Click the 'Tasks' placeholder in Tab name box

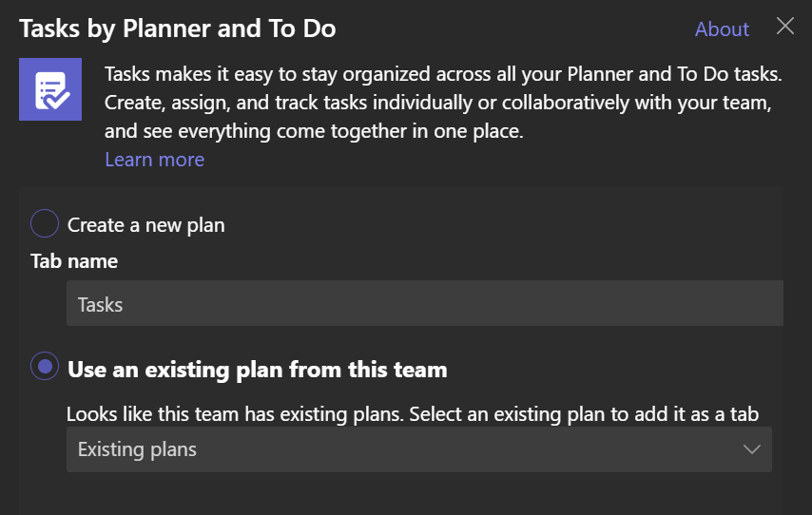(x=100, y=305)
